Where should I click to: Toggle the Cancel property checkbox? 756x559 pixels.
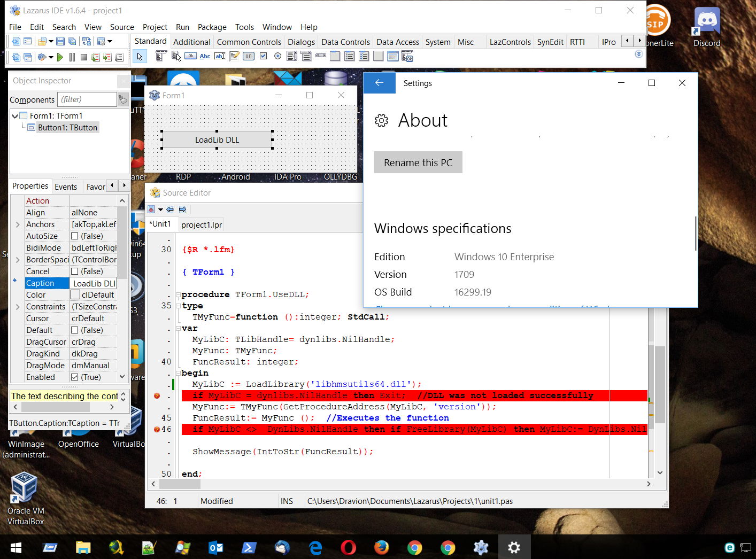[75, 271]
